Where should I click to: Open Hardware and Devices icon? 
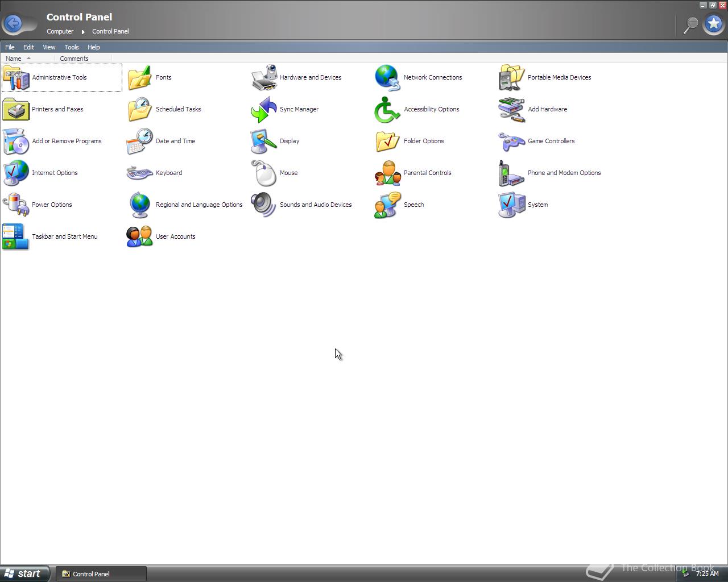(x=264, y=77)
